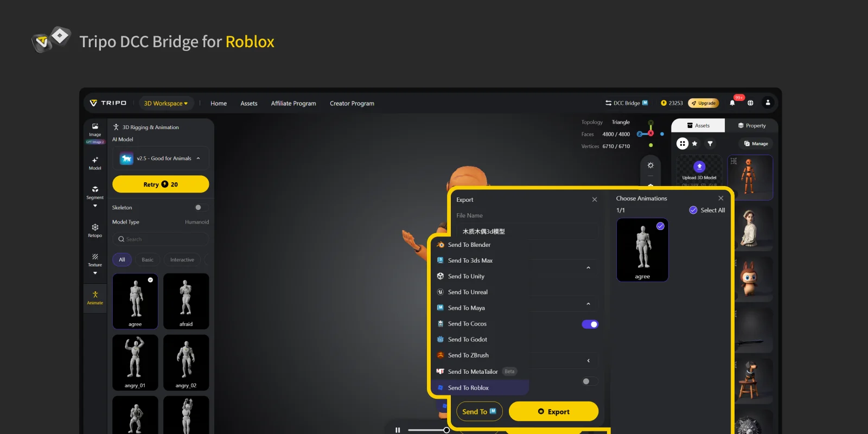
Task: Click the Tripo logo in header
Action: coord(108,103)
